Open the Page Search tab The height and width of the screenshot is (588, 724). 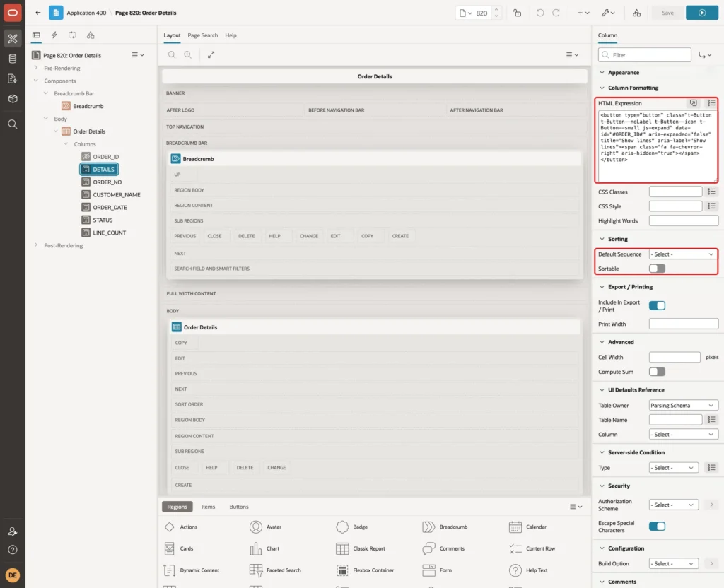point(202,35)
